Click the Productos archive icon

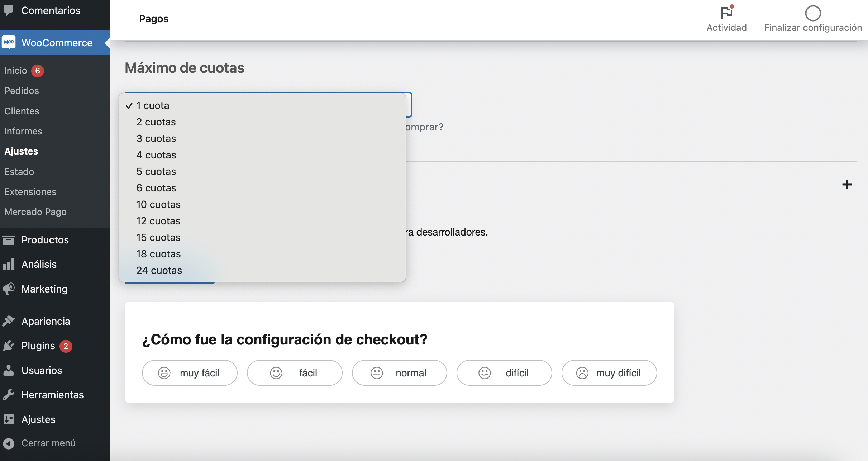(x=9, y=240)
